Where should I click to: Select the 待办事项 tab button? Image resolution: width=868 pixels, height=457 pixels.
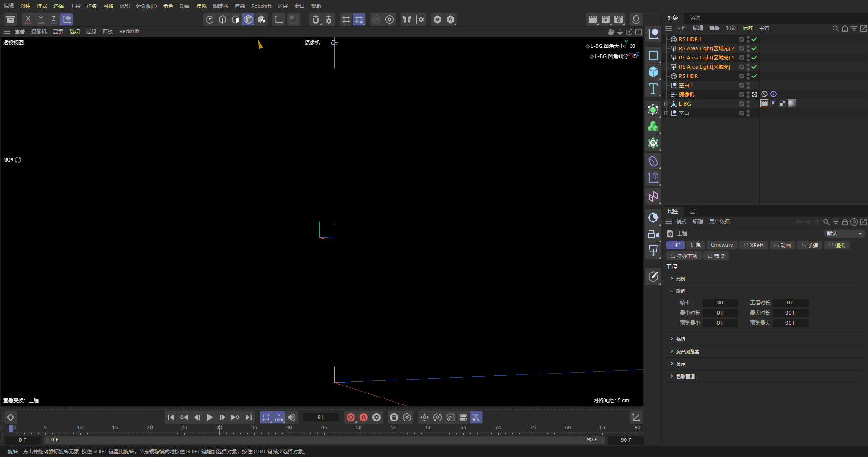point(684,256)
